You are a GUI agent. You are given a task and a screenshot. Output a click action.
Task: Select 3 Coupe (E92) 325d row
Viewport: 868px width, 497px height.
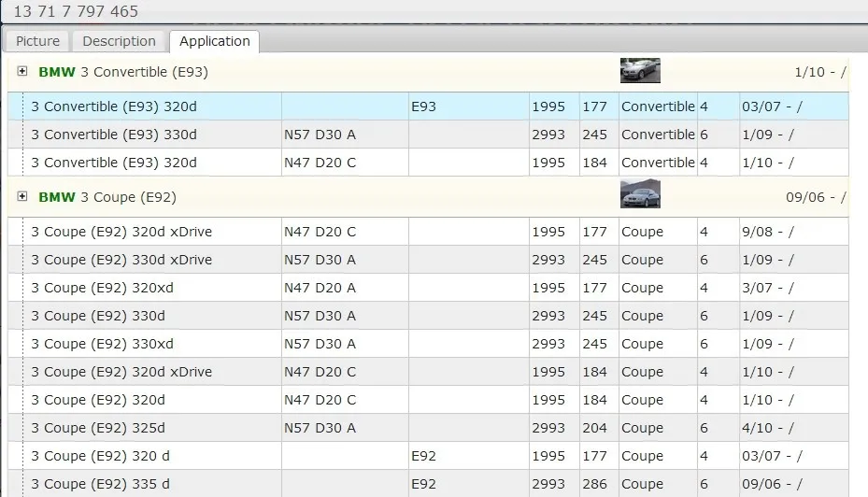428,428
